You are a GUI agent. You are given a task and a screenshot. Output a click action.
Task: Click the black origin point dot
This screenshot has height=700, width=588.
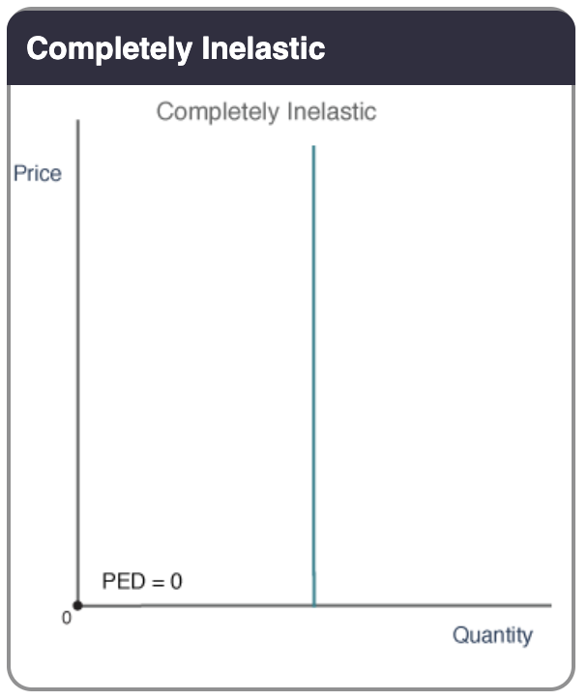pyautogui.click(x=78, y=606)
